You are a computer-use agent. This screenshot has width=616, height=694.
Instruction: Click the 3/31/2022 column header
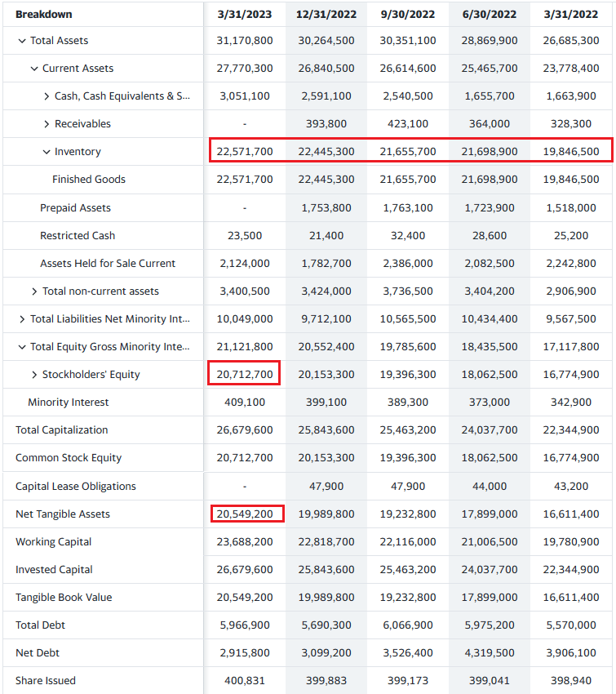[571, 14]
